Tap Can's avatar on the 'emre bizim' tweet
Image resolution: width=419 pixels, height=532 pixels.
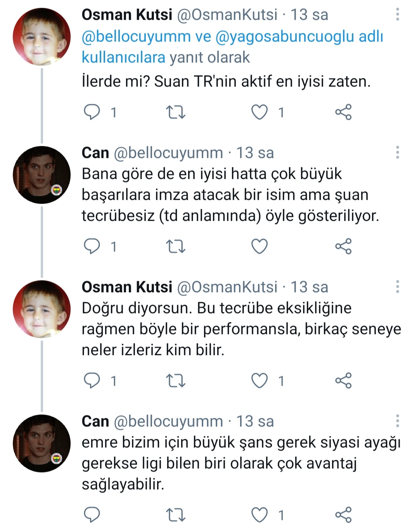coord(42,443)
